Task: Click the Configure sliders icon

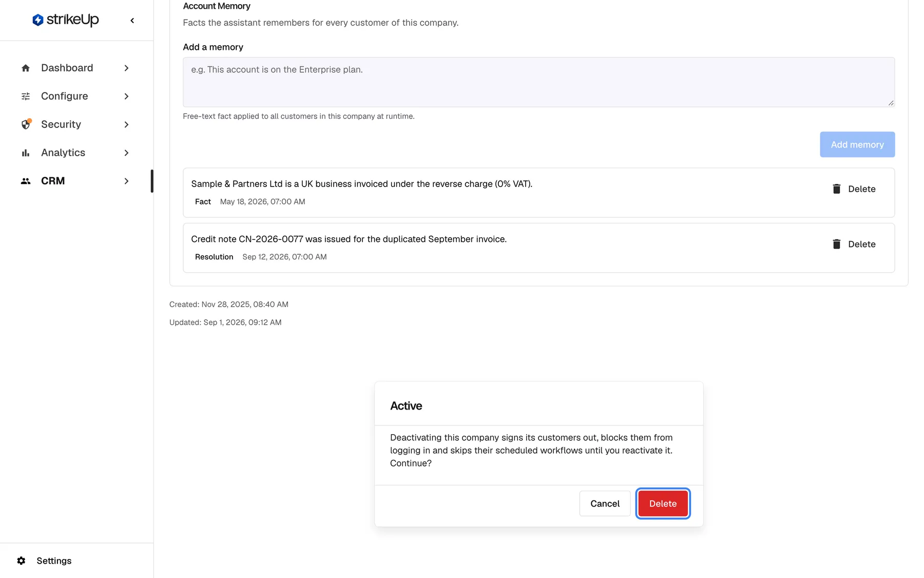Action: [26, 96]
